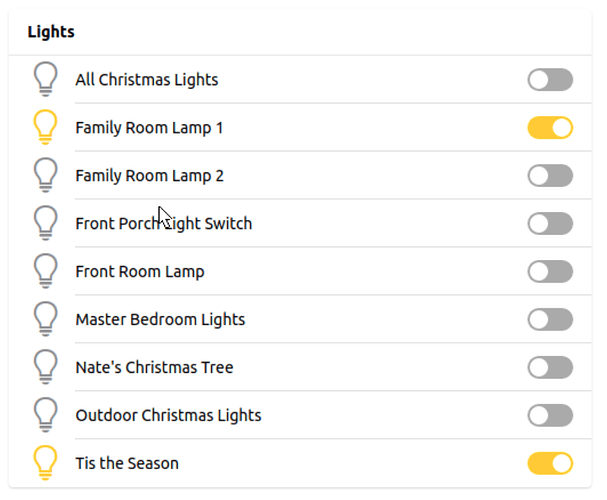
Task: Click the Front Porch Light Switch bulb icon
Action: coord(45,223)
